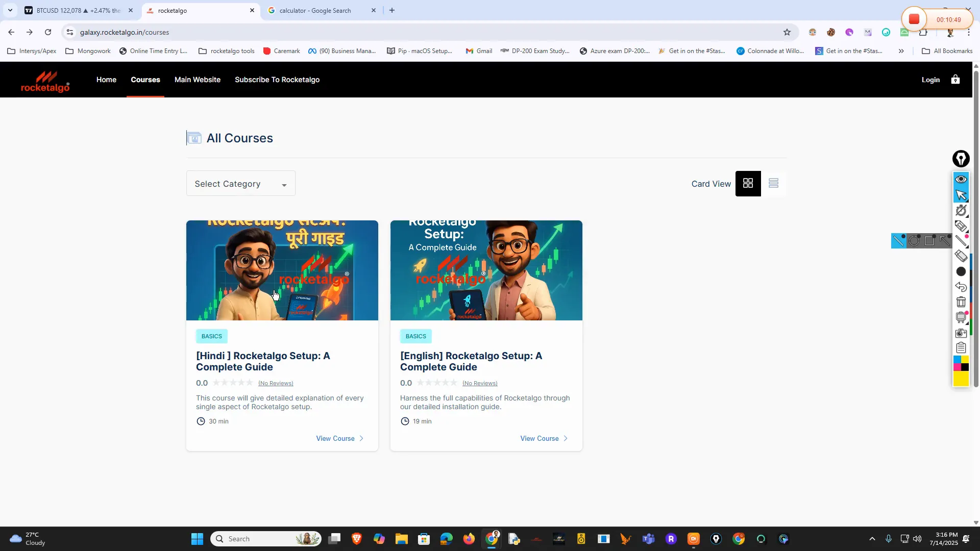This screenshot has width=980, height=551.
Task: Select the circle shape tool
Action: tap(914, 241)
